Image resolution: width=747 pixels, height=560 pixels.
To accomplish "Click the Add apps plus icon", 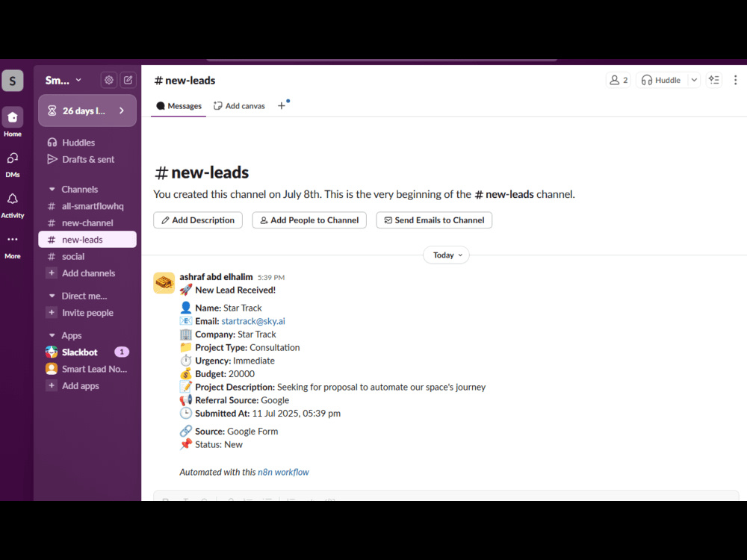I will [x=52, y=385].
